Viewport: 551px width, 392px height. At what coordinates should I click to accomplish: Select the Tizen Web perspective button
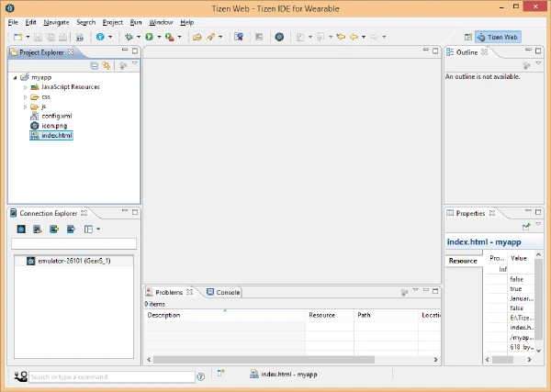coord(498,38)
